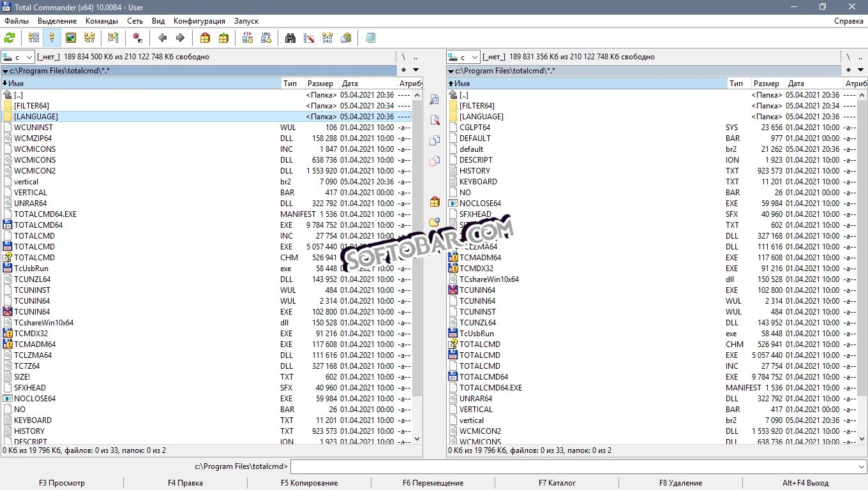Click the right path bar triangle
The height and width of the screenshot is (490, 868).
pyautogui.click(x=451, y=71)
